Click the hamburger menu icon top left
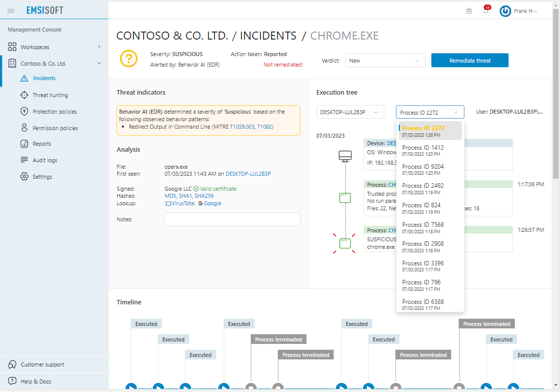The image size is (560, 392). pyautogui.click(x=11, y=10)
